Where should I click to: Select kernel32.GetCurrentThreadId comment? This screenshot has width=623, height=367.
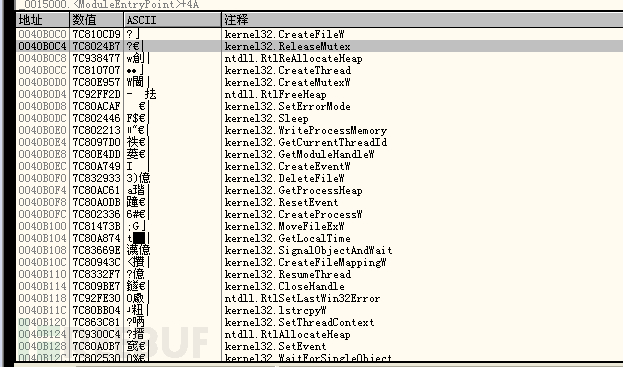coord(306,142)
